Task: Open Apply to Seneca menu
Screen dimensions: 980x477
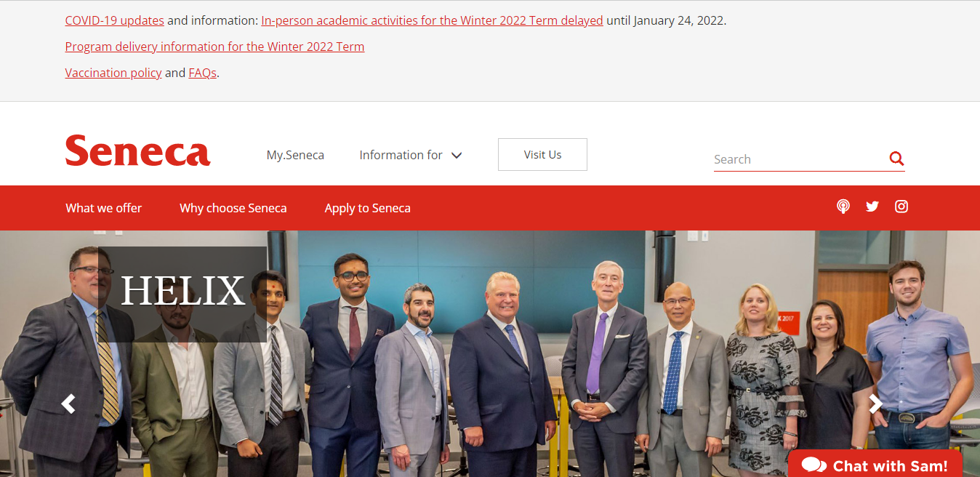Action: (368, 208)
